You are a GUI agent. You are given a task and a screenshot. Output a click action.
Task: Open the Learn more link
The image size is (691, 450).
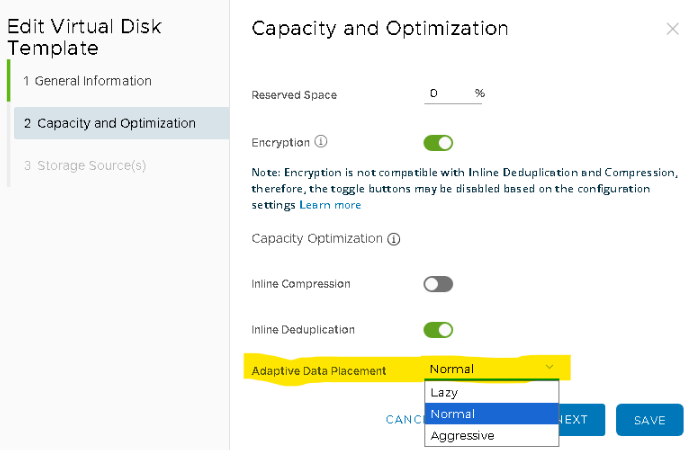(330, 205)
